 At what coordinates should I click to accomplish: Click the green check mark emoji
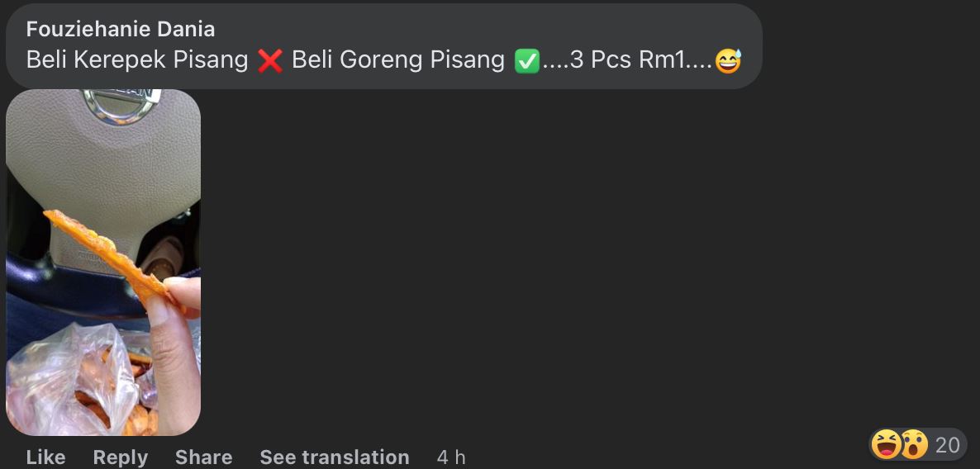(x=526, y=61)
